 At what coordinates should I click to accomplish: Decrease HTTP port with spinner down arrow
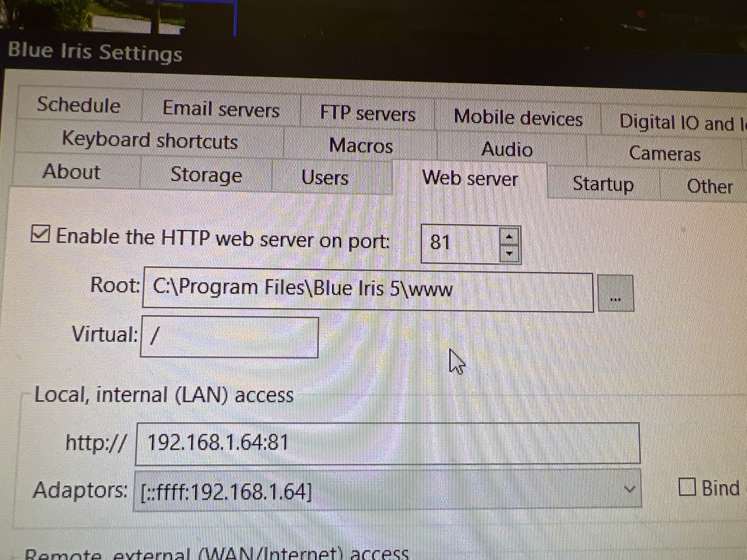509,254
